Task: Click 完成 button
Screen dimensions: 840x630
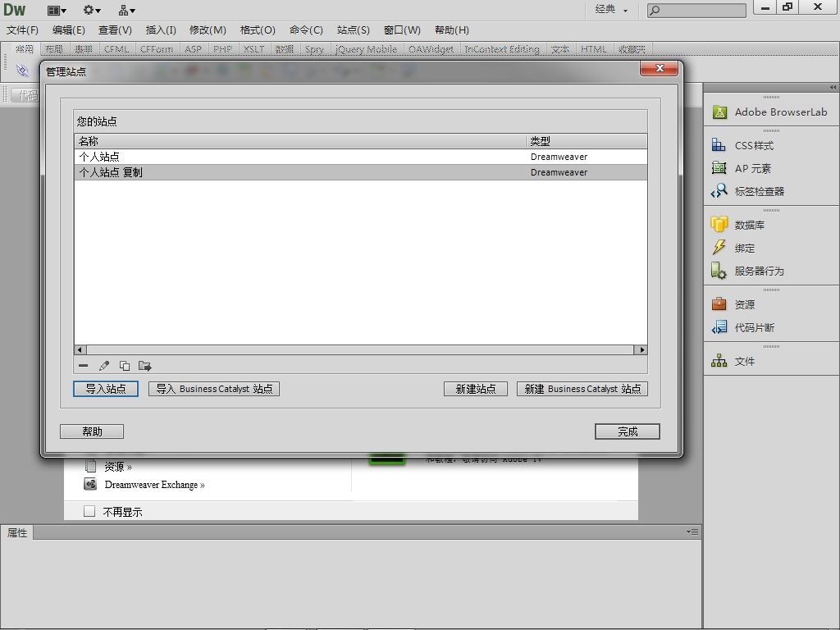Action: click(x=628, y=431)
